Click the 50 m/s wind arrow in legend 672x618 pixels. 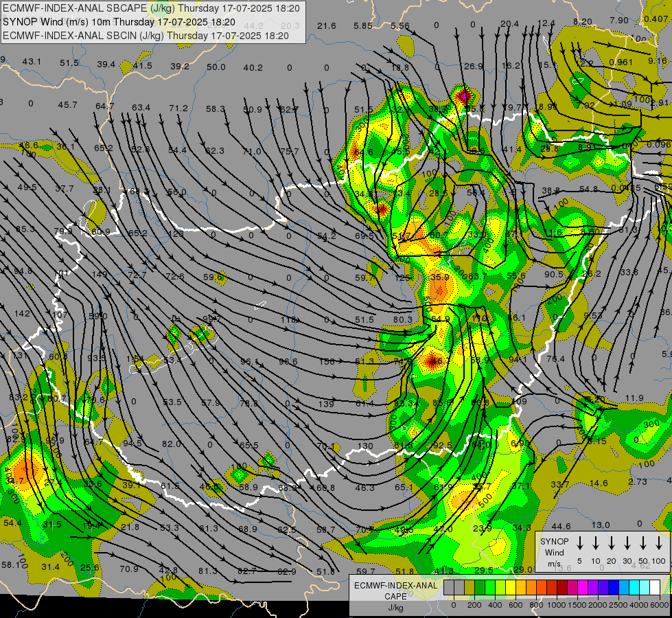coord(643,542)
